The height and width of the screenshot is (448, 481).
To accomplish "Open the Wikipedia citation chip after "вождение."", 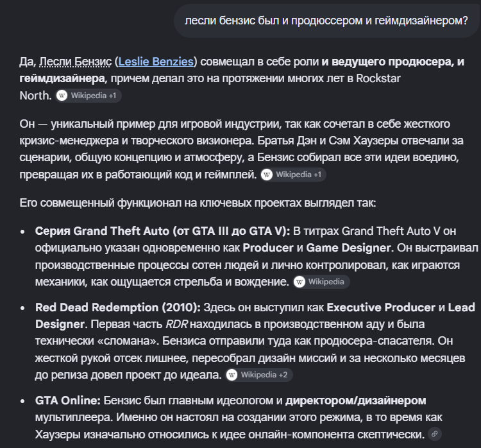I will tap(321, 282).
